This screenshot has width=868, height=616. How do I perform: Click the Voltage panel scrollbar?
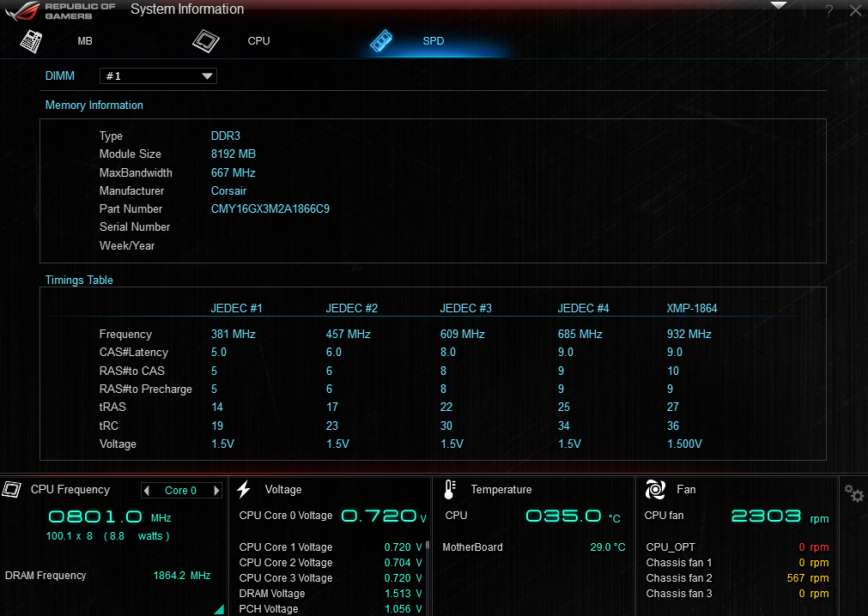pyautogui.click(x=428, y=547)
